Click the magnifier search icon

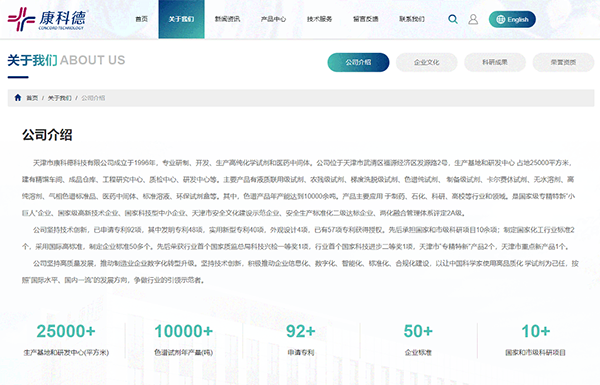453,19
